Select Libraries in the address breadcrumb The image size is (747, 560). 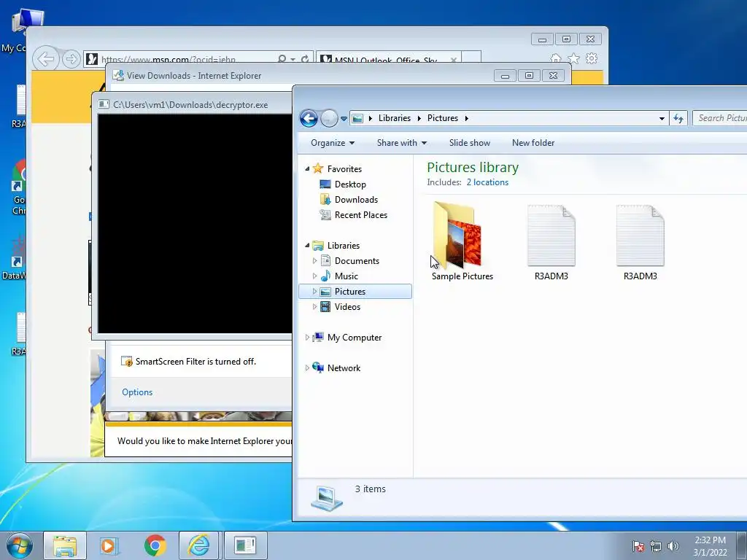pos(395,118)
